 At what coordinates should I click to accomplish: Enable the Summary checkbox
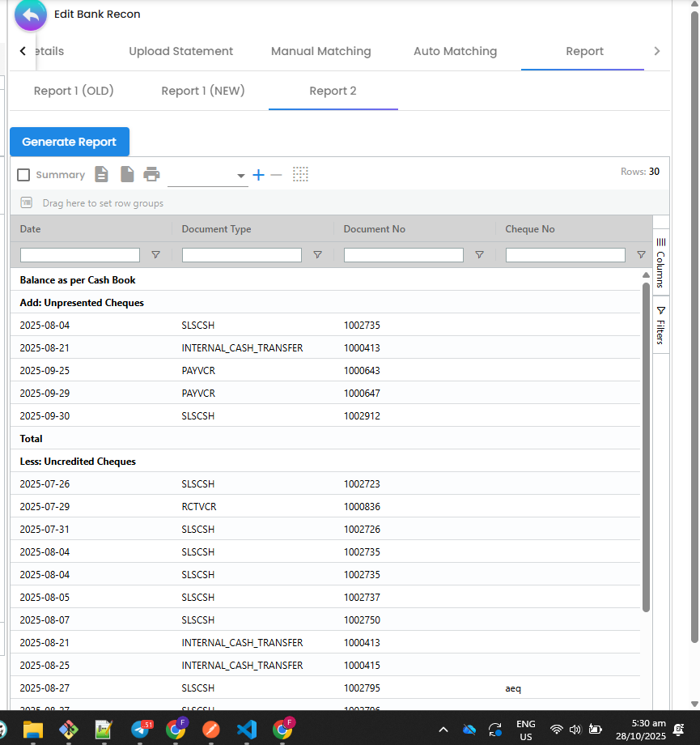click(23, 174)
